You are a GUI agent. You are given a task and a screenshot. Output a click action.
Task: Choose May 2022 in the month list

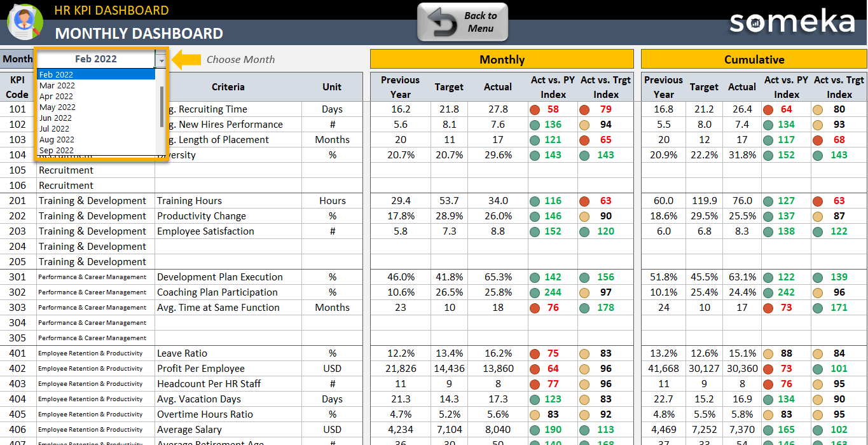click(x=96, y=107)
